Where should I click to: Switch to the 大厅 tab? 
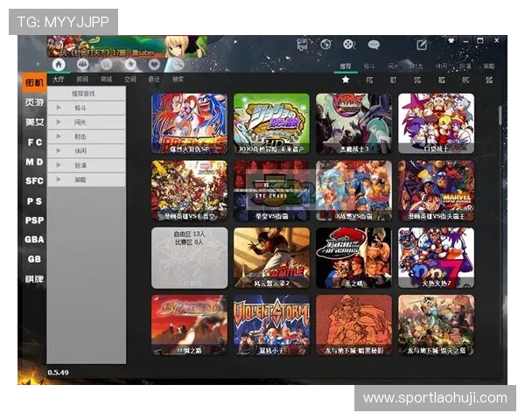click(x=58, y=79)
